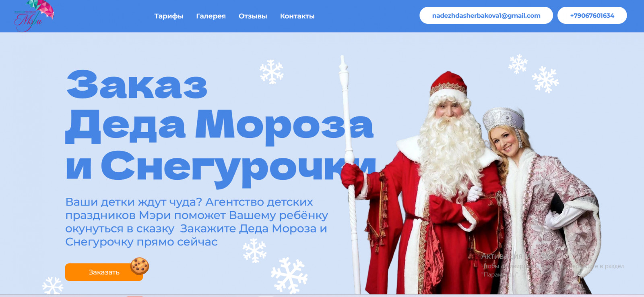Click the +79067601634 phone button

click(x=592, y=15)
